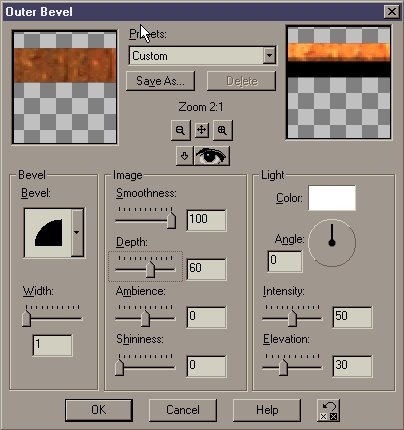
Task: Click the reset to defaults icon
Action: (328, 410)
